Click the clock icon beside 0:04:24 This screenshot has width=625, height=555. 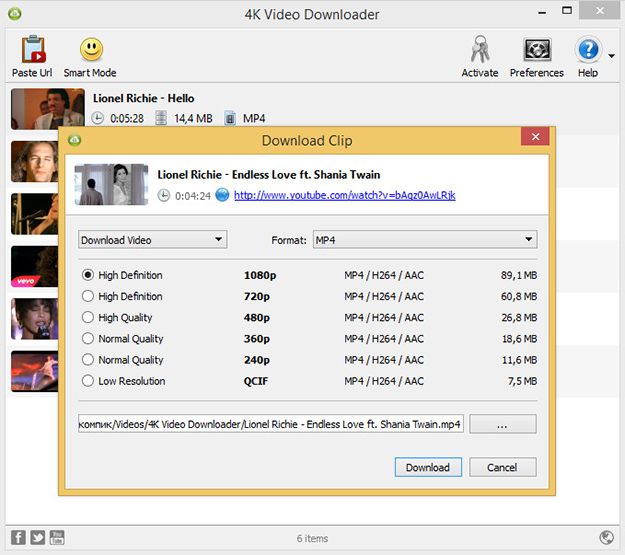163,195
